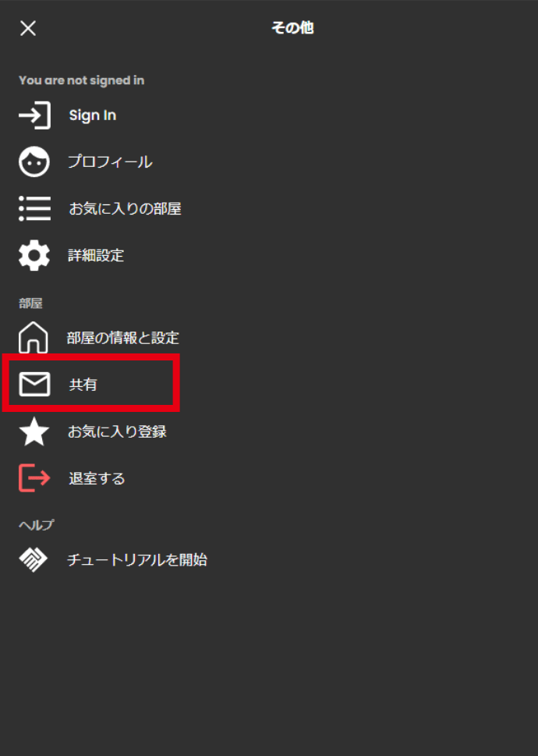538x756 pixels.
Task: Click the envelope share icon
Action: [34, 385]
